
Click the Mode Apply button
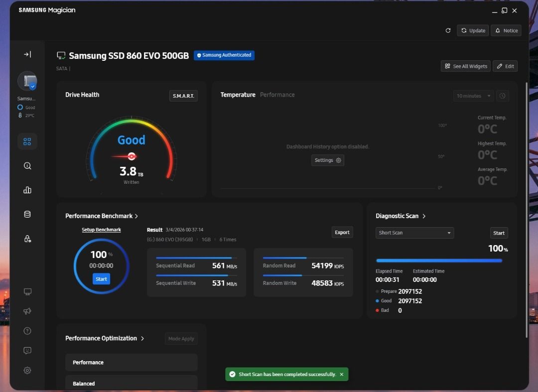pyautogui.click(x=181, y=339)
